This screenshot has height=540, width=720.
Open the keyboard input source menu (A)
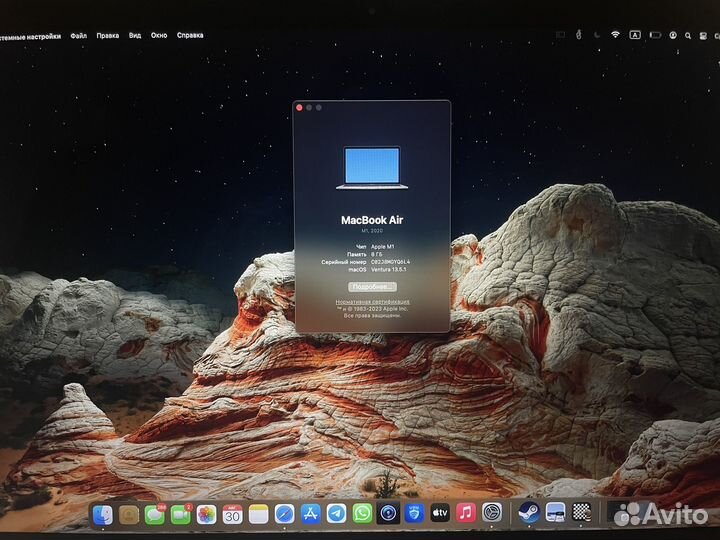click(635, 35)
